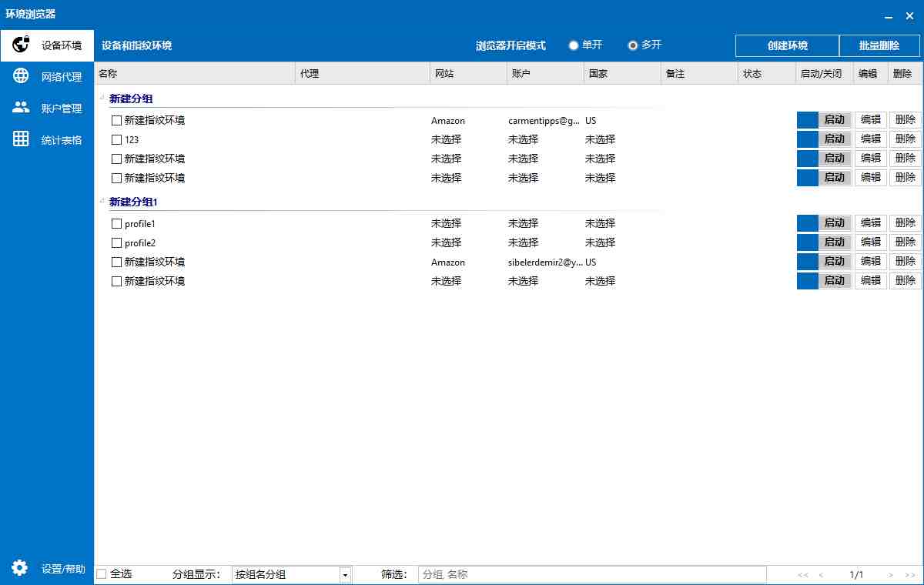The width and height of the screenshot is (924, 585).
Task: Select the carmentipps@g... account cell
Action: click(x=544, y=121)
